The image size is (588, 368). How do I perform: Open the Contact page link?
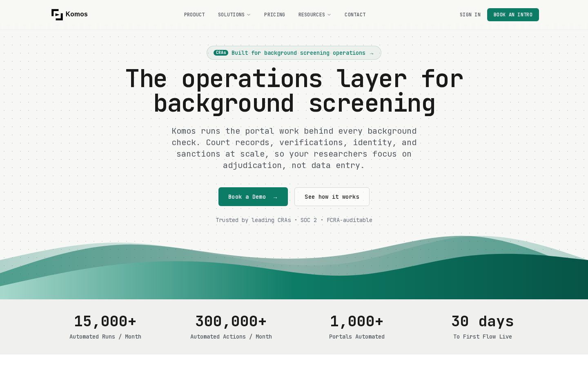(x=355, y=15)
